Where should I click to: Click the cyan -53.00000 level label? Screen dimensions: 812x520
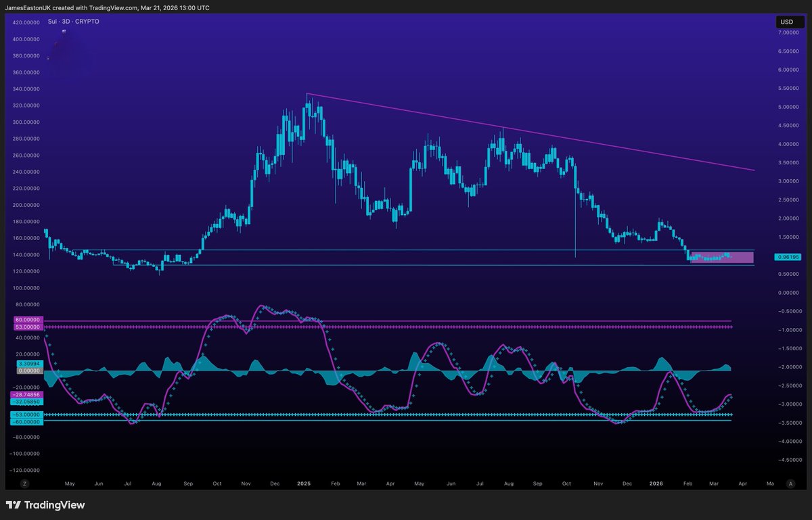coord(26,414)
